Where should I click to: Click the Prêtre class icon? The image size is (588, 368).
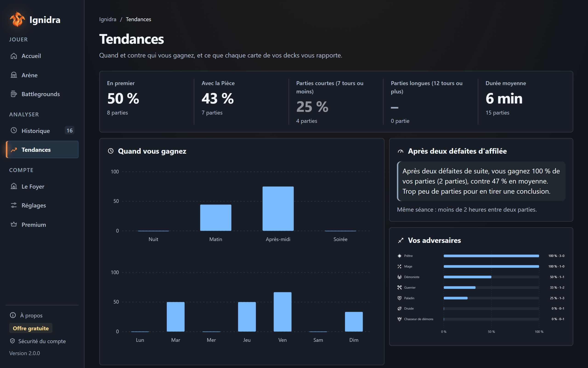point(399,256)
